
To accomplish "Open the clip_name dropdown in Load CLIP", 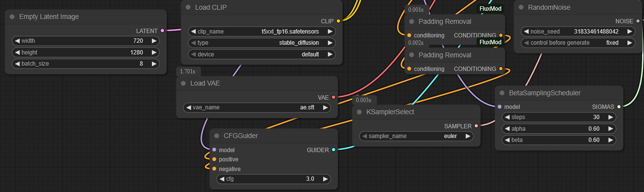I will coord(262,32).
